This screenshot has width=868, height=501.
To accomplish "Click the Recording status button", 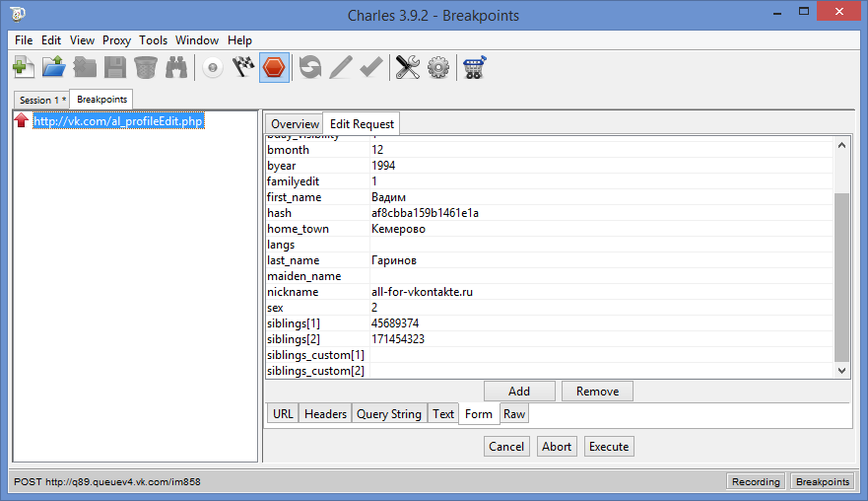I will (x=756, y=481).
